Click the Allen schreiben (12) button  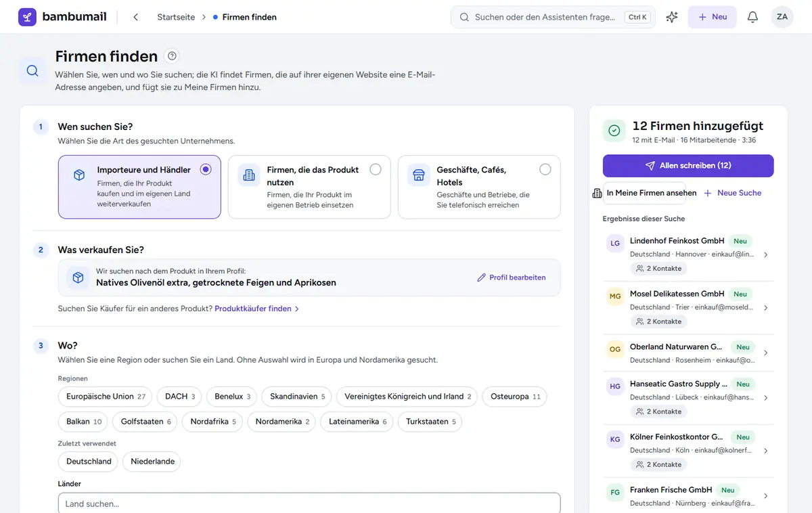point(688,166)
